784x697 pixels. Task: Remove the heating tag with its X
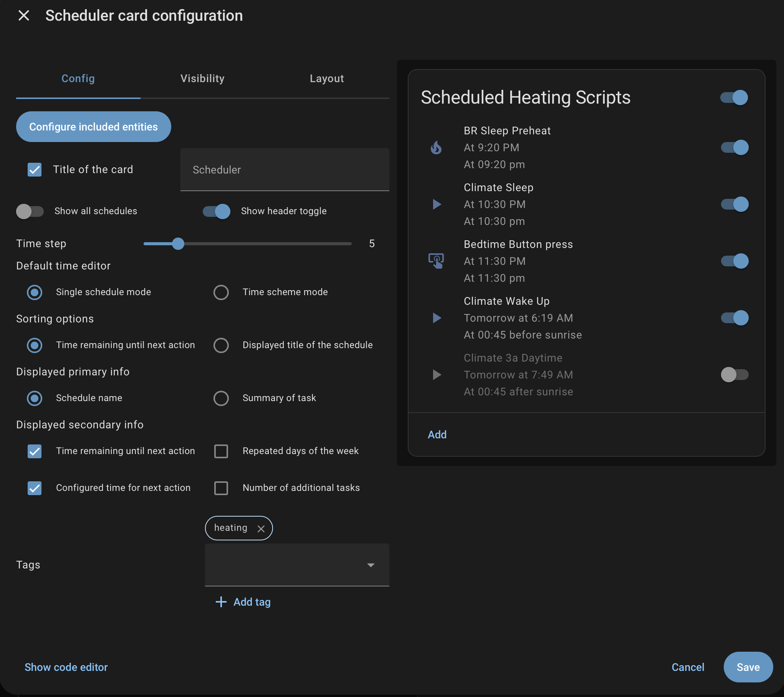(x=261, y=529)
